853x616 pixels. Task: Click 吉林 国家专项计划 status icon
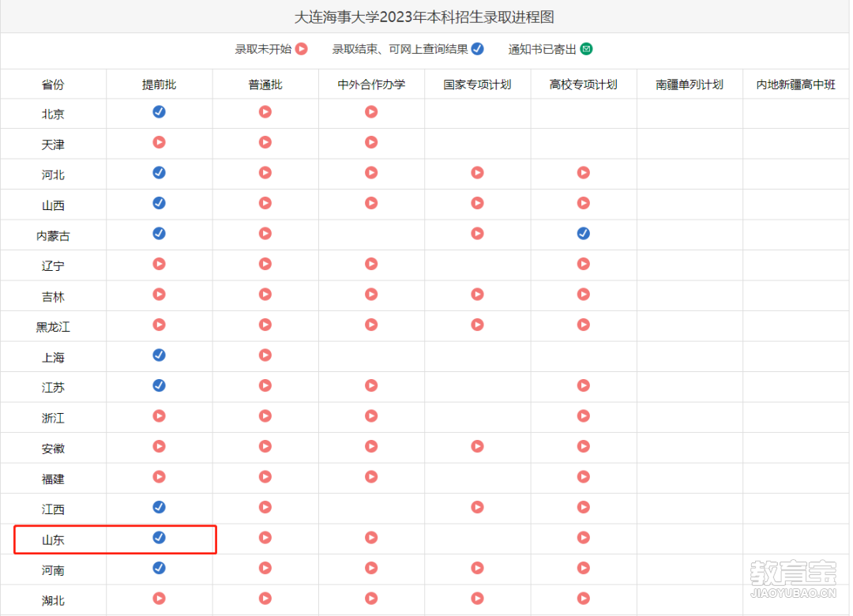pos(477,295)
